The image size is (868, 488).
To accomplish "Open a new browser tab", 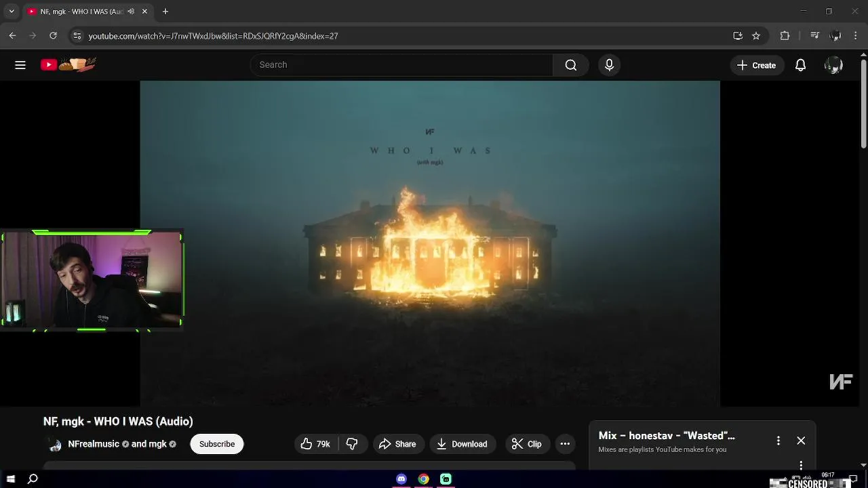I will click(165, 12).
